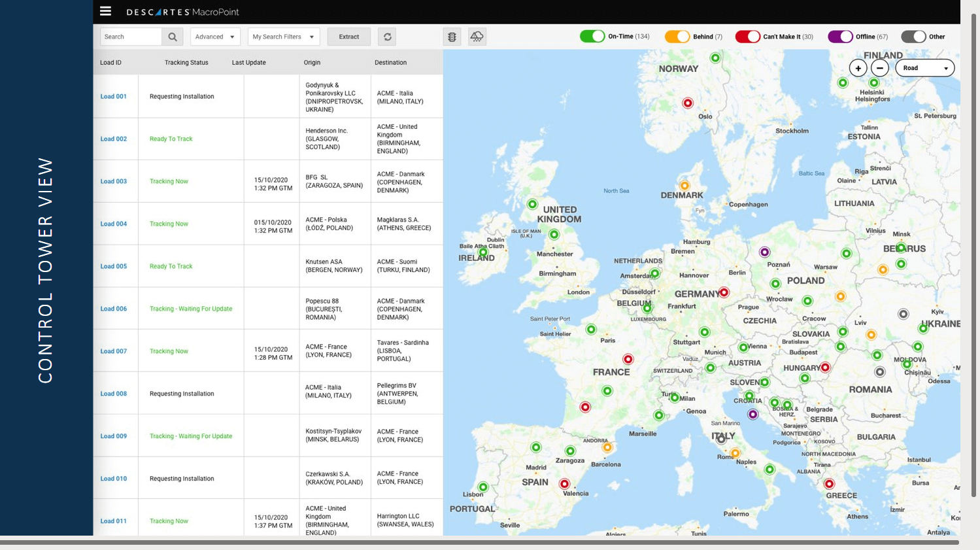Sort by Tracking Status column header
The image size is (980, 550).
pyautogui.click(x=186, y=63)
